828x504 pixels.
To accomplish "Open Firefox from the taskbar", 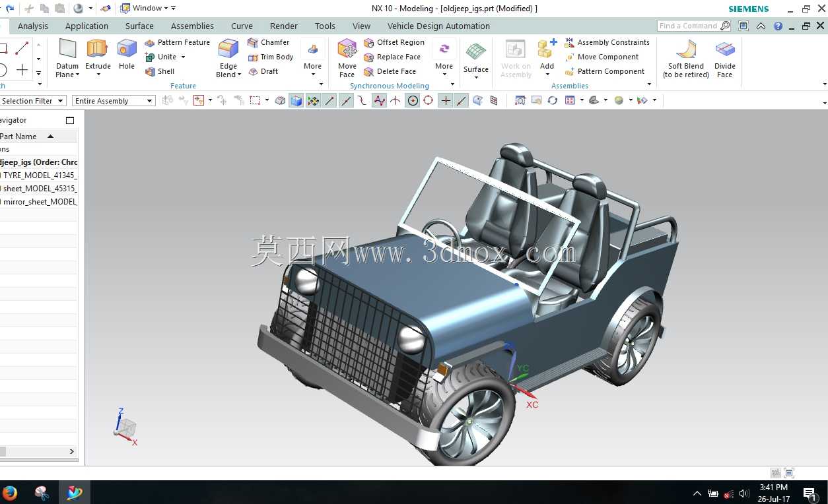I will pos(10,492).
